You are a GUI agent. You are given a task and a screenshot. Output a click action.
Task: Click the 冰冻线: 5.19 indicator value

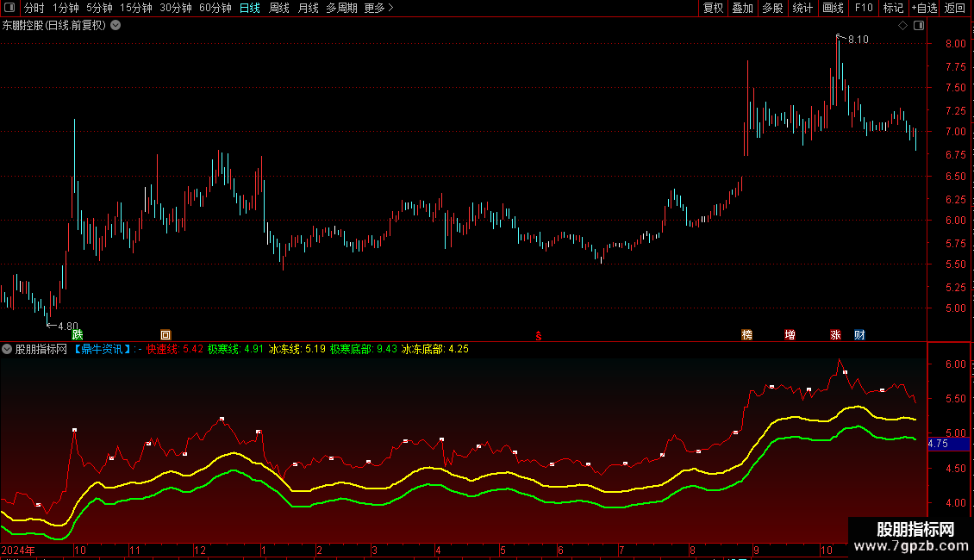click(297, 350)
